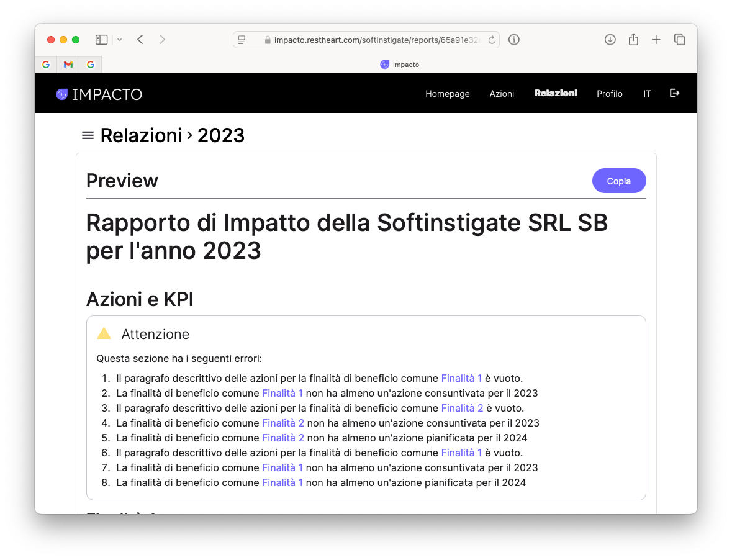Viewport: 732px width, 560px height.
Task: Open the Share icon in the toolbar
Action: click(633, 39)
